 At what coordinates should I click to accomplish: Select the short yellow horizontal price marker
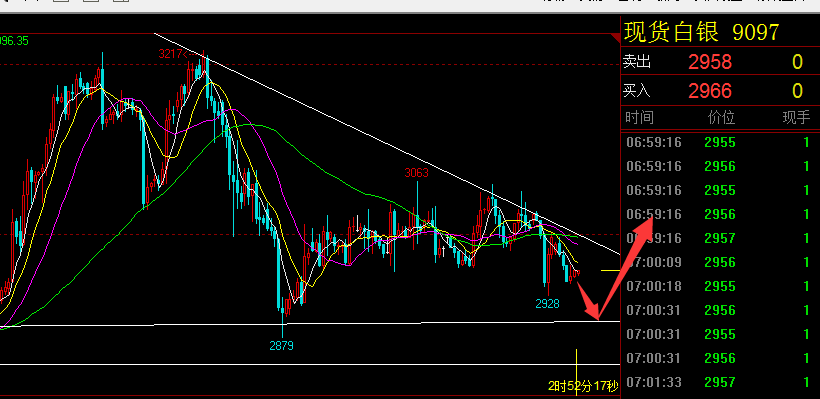click(x=610, y=270)
